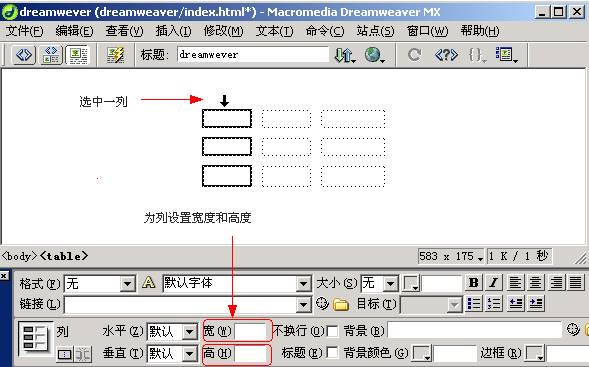589x367 pixels.
Task: Browse for link file folder icon
Action: (341, 304)
